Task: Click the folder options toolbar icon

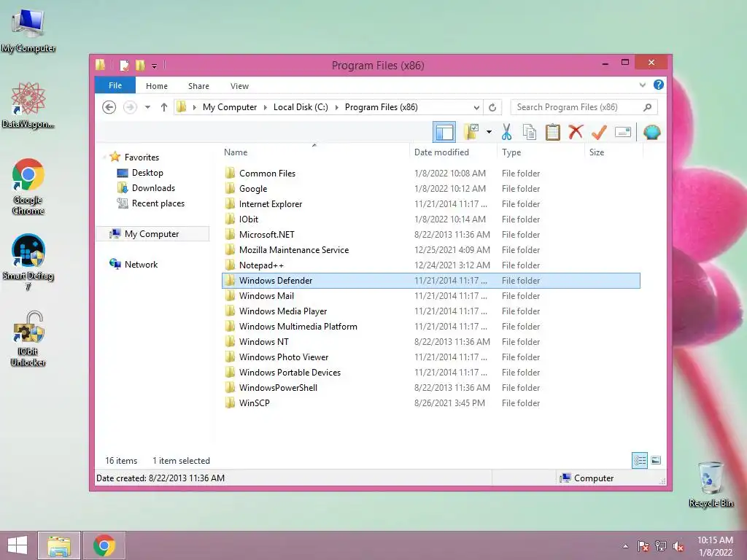Action: click(471, 132)
